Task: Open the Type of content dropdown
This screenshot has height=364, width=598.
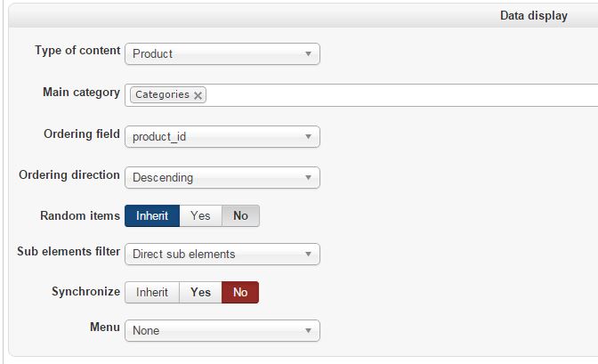Action: pyautogui.click(x=222, y=53)
